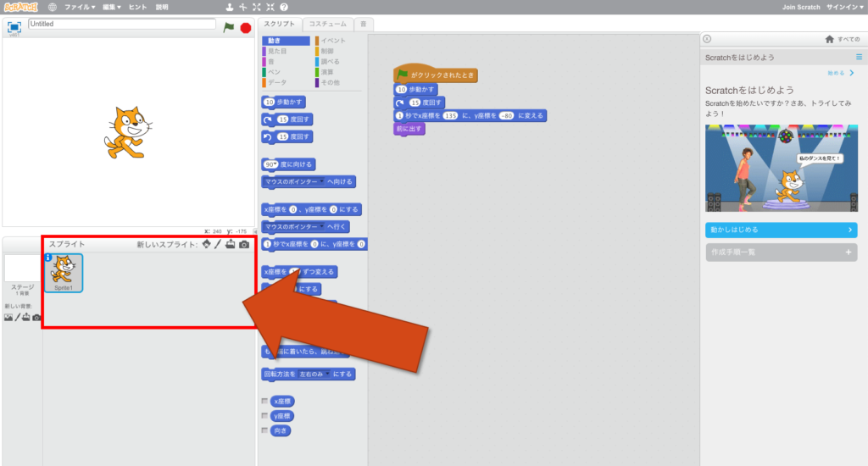Click the upload sprite from file icon
868x466 pixels.
pyautogui.click(x=231, y=245)
